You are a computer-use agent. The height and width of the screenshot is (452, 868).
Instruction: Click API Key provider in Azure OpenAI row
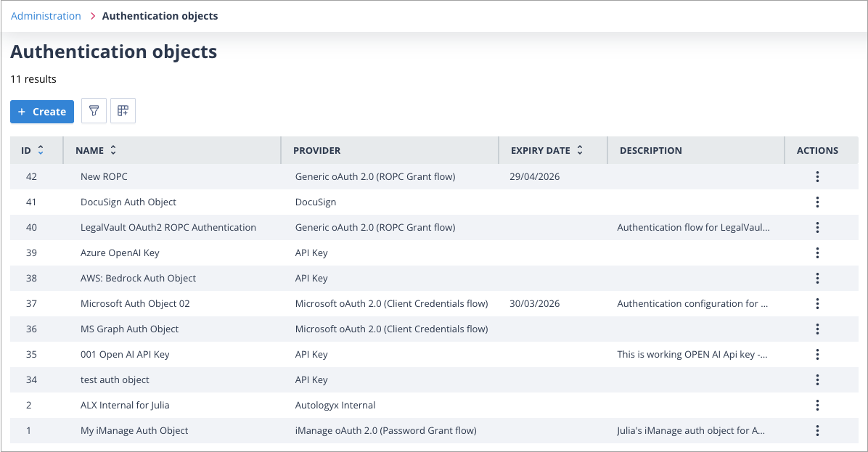(x=311, y=252)
